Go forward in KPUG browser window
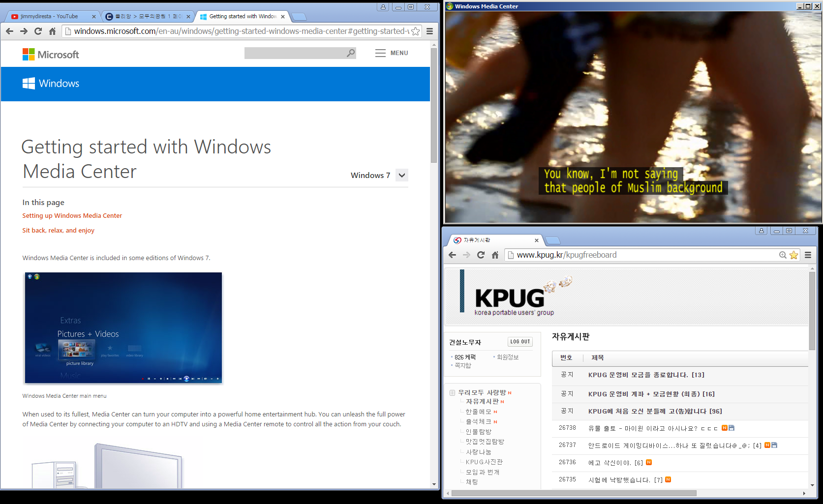Screen dimensions: 823x504 point(466,255)
